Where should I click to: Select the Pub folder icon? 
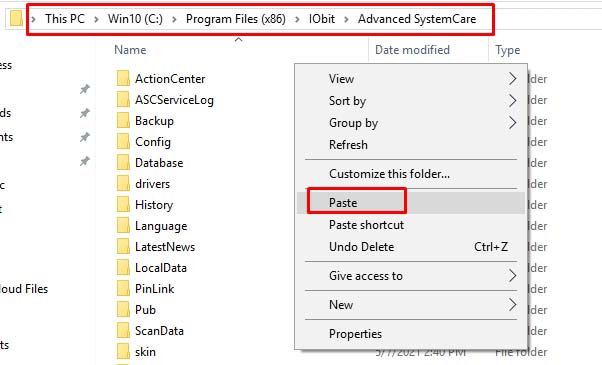tap(123, 309)
